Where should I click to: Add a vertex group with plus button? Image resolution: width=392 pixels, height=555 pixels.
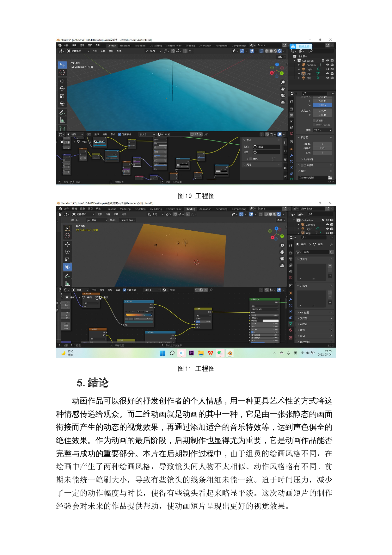coord(330,266)
